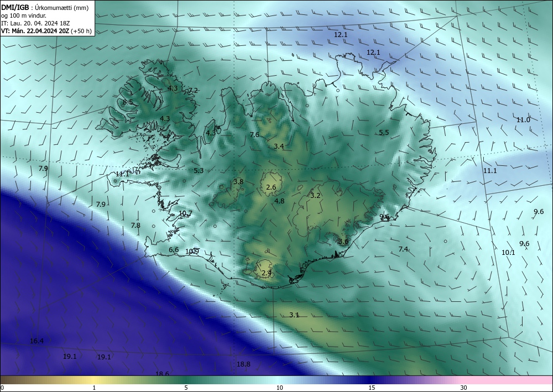Screen dimensions: 553x392
Task: Click the 10.9 precipitation value
Action: (x=192, y=252)
